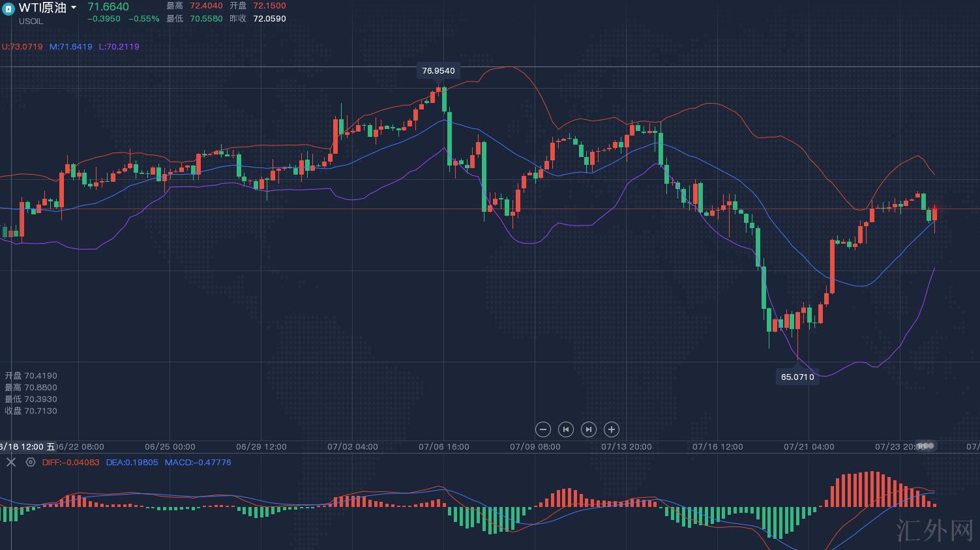Click the DIFF value label in MACD
The image size is (980, 550).
(x=70, y=463)
